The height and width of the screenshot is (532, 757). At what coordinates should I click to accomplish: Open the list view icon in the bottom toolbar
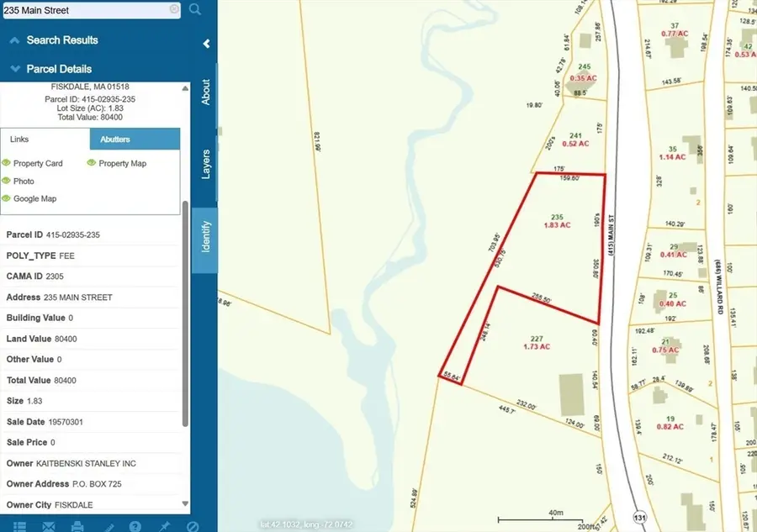click(20, 526)
